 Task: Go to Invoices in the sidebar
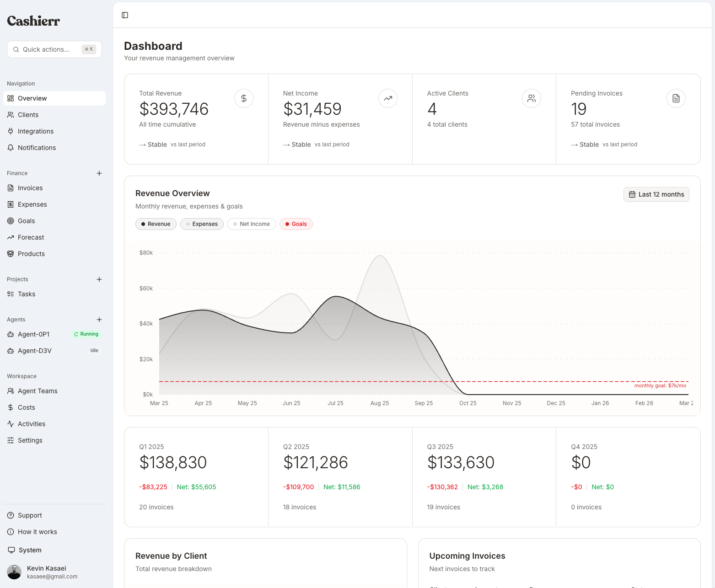click(30, 188)
